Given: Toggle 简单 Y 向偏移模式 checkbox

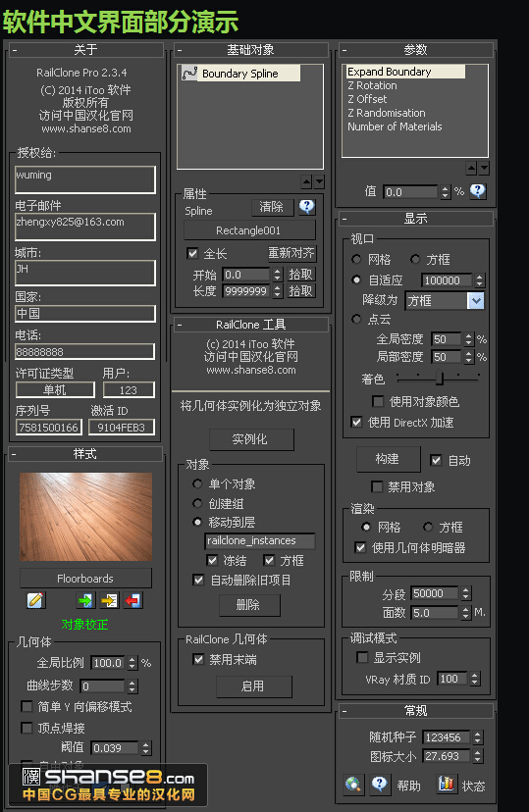Looking at the screenshot, I should click(26, 706).
